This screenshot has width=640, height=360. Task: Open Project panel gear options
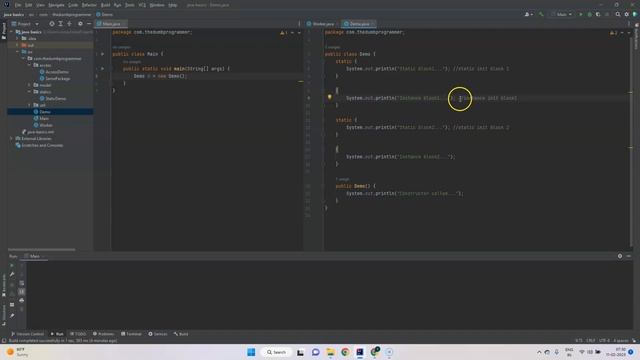tap(80, 24)
